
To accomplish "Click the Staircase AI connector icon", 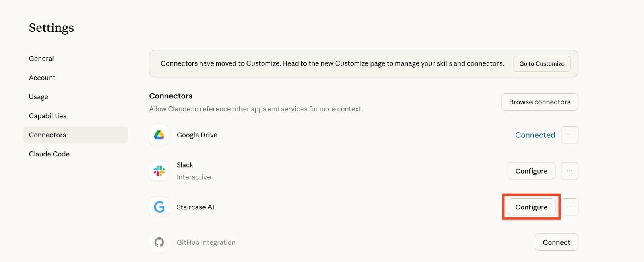I will 159,207.
